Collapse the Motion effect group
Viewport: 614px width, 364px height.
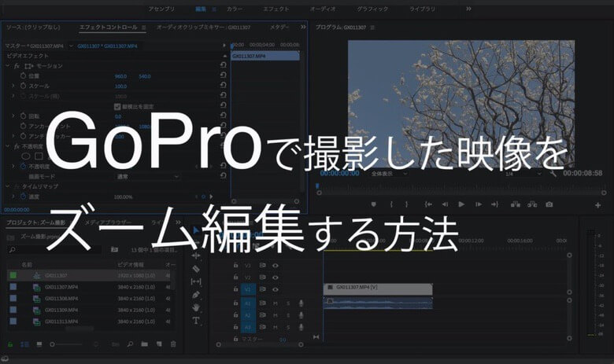(8, 66)
